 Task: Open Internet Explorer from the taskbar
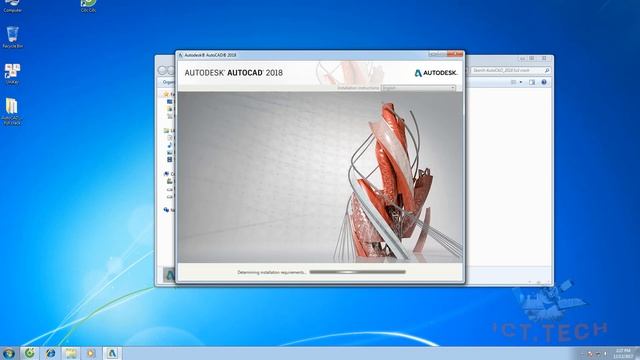pos(51,353)
